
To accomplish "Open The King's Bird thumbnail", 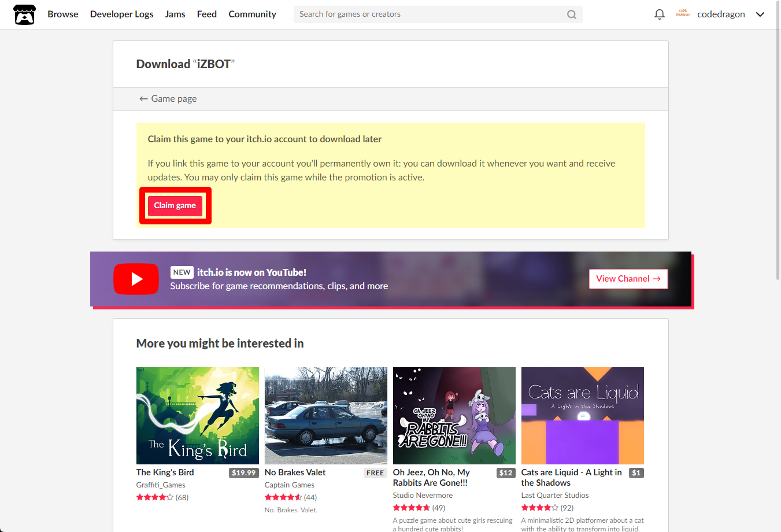I will [198, 416].
